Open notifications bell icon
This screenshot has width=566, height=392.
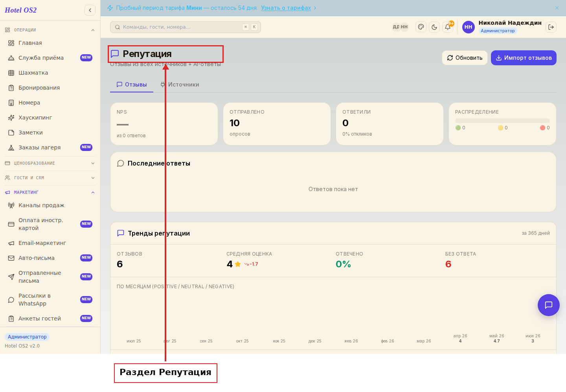pyautogui.click(x=448, y=27)
